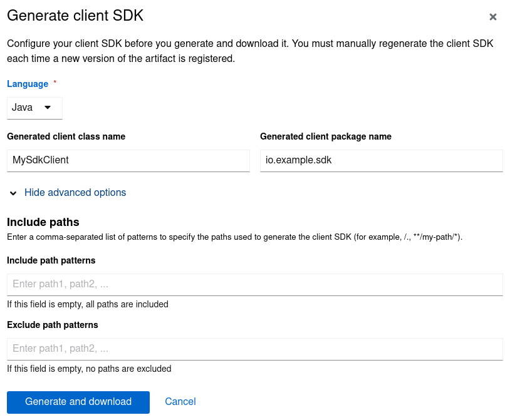
Task: Focus the io.example.sdk package name field
Action: (381, 160)
